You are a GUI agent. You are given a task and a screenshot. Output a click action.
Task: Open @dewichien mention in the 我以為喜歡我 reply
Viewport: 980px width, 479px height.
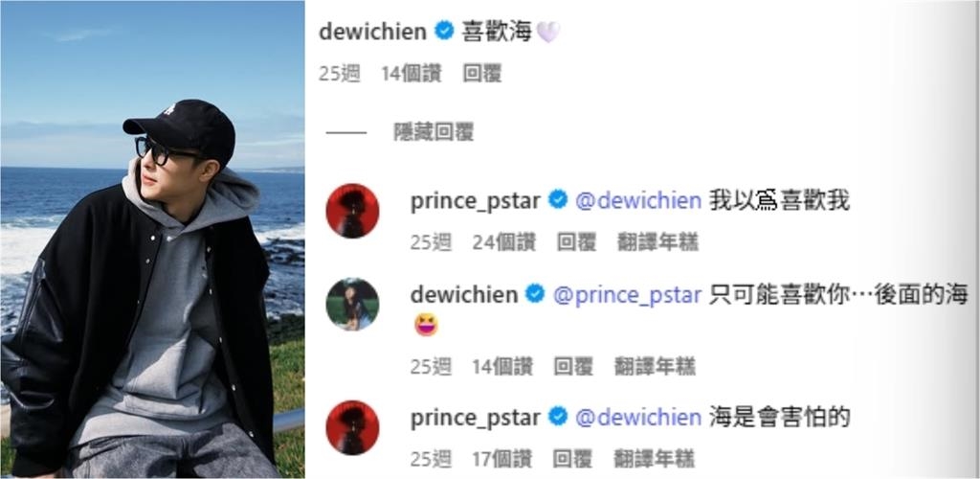point(638,201)
